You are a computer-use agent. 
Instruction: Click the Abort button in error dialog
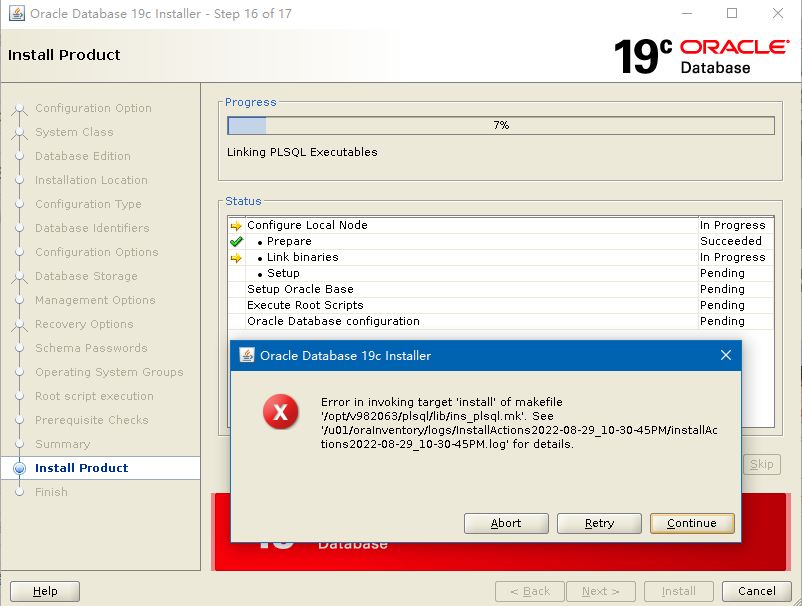point(506,523)
